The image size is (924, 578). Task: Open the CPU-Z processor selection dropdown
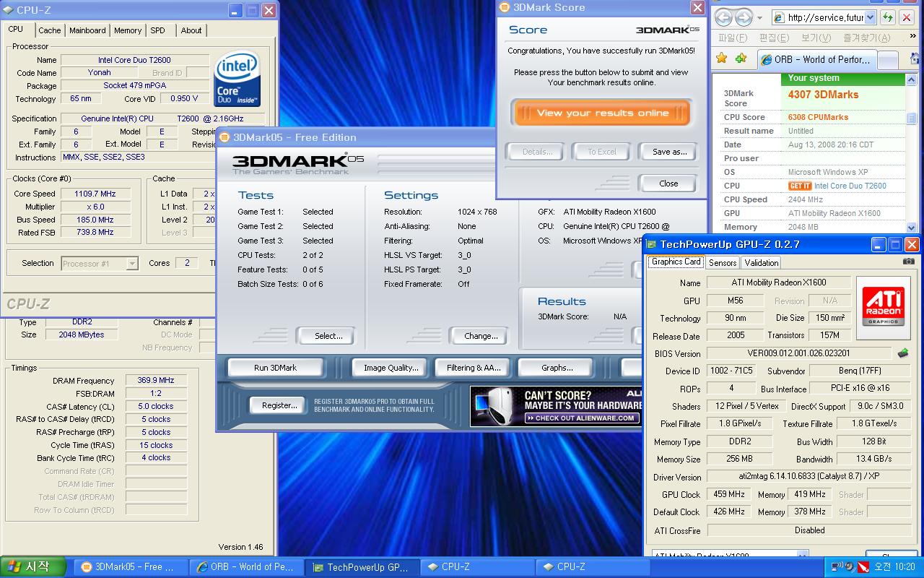pos(132,264)
